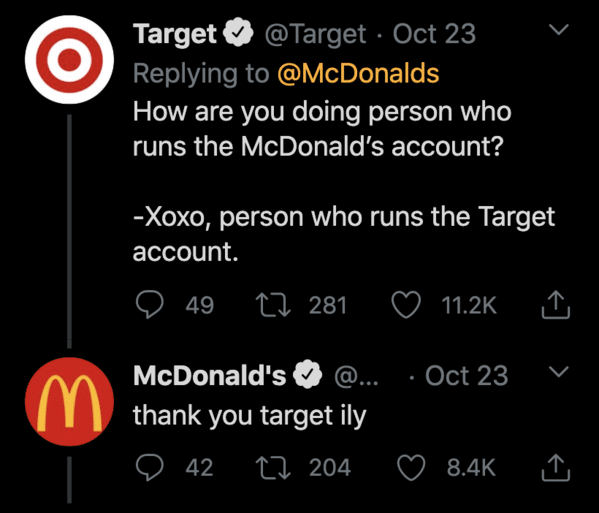Click the reply icon on Target's tweet
Viewport: 599px width, 513px height.
pos(150,305)
